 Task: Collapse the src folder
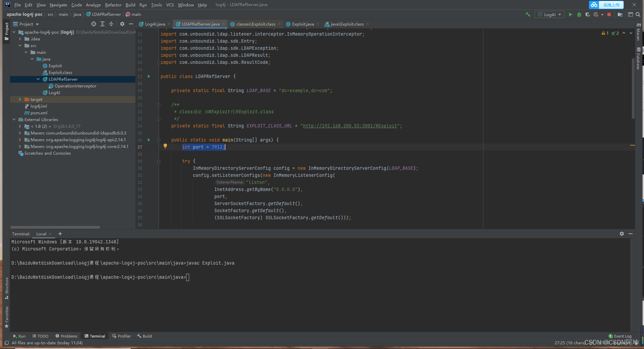tap(20, 46)
